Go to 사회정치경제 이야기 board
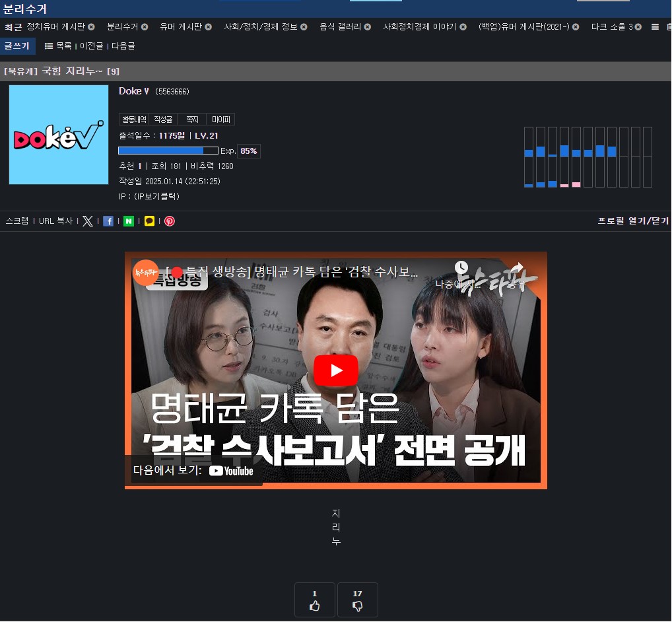 tap(420, 27)
